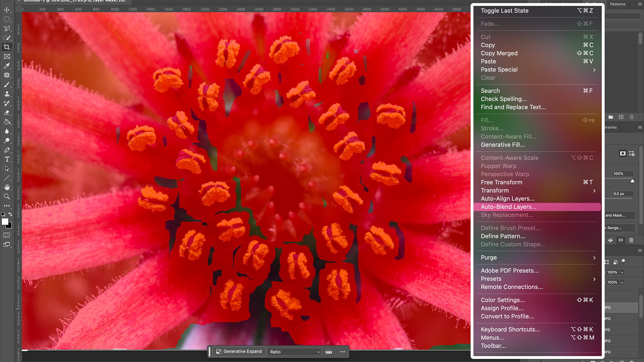Image resolution: width=644 pixels, height=362 pixels.
Task: Expand the Fill 100% dropdown
Action: tap(622, 282)
